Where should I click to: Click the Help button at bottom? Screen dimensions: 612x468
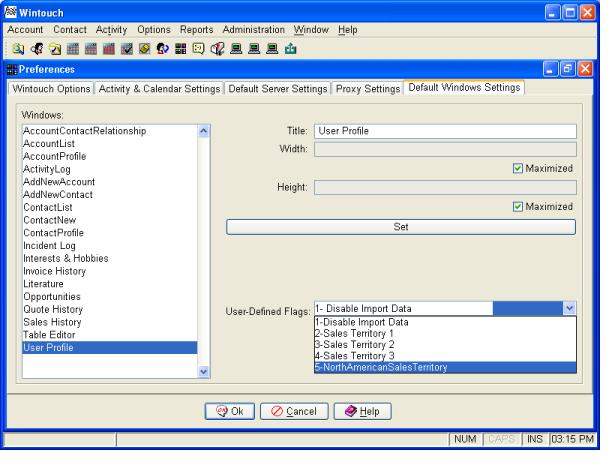point(362,411)
